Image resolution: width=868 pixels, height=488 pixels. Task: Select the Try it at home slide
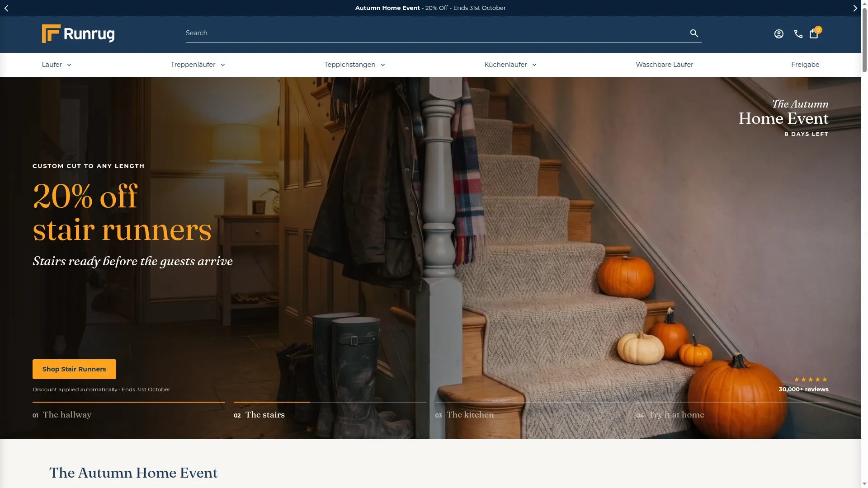tap(670, 415)
